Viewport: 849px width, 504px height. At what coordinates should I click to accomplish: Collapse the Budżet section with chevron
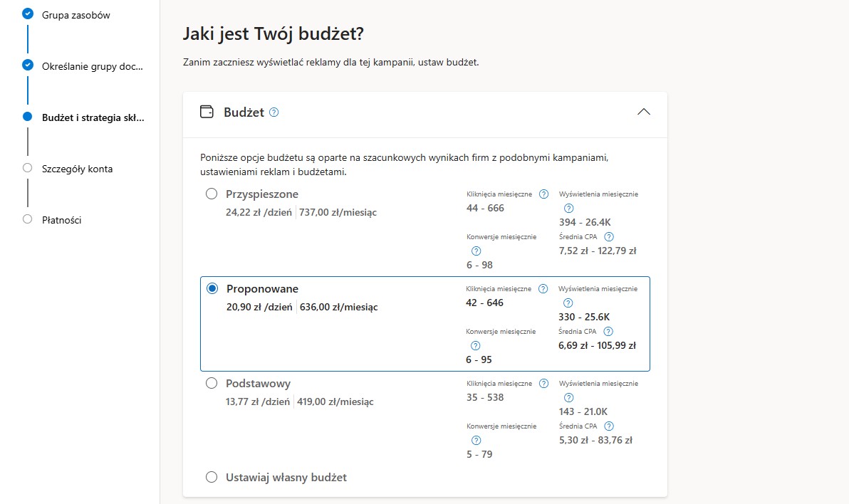(643, 112)
